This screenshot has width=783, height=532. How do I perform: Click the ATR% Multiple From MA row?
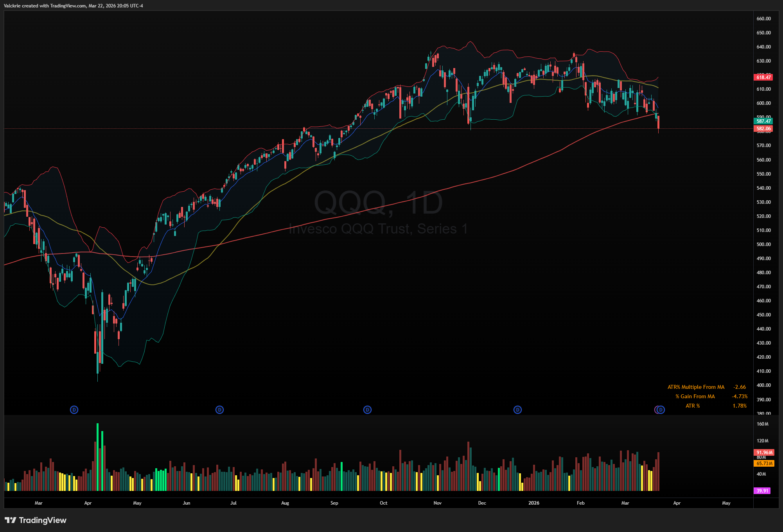(x=696, y=387)
